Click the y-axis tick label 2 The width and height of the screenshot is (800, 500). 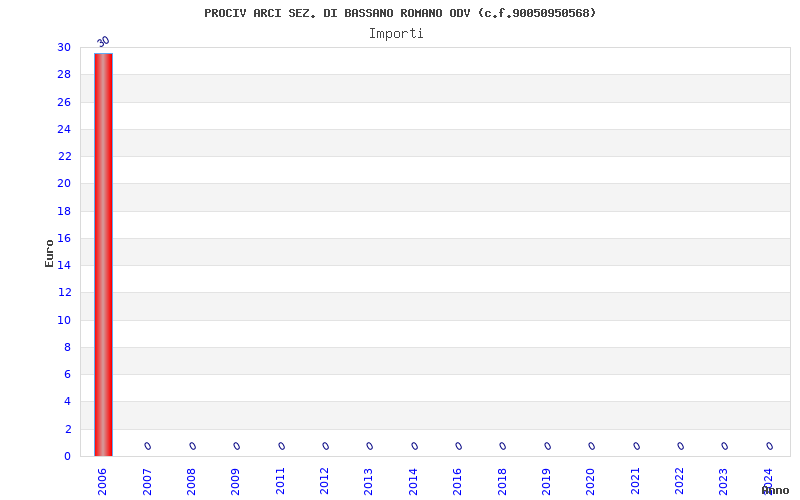(x=68, y=430)
